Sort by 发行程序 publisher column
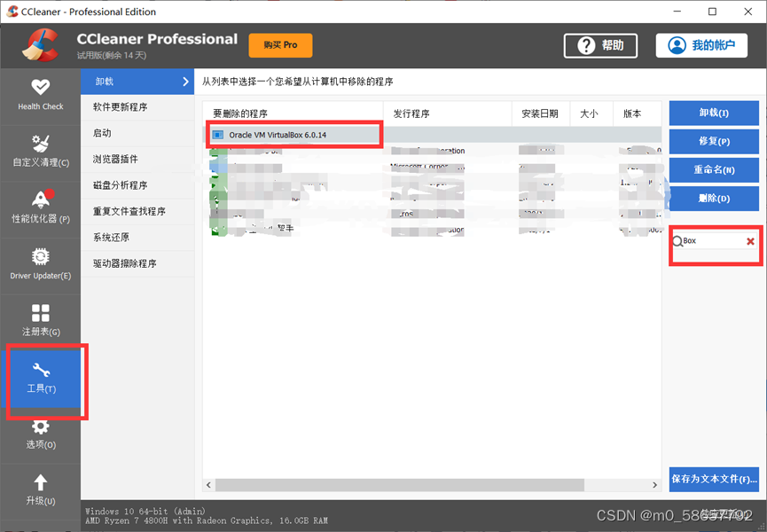Screen dimensions: 767x532 [x=448, y=113]
